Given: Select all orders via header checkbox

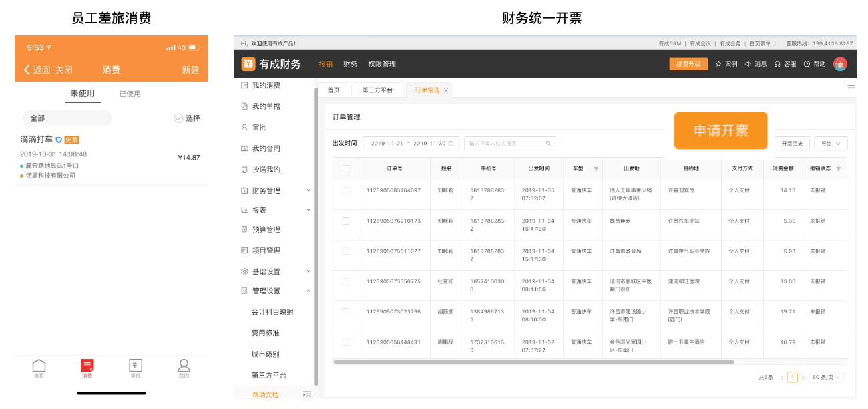Looking at the screenshot, I should click(x=346, y=168).
